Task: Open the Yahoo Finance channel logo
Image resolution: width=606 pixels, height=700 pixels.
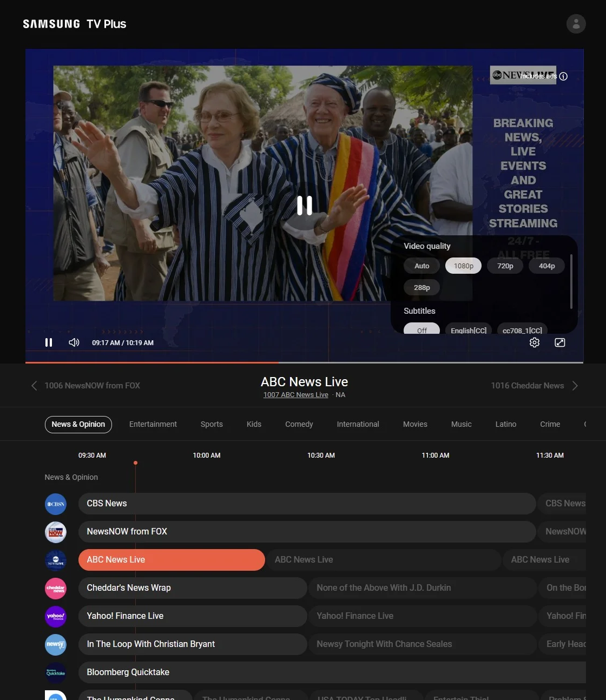Action: click(56, 617)
